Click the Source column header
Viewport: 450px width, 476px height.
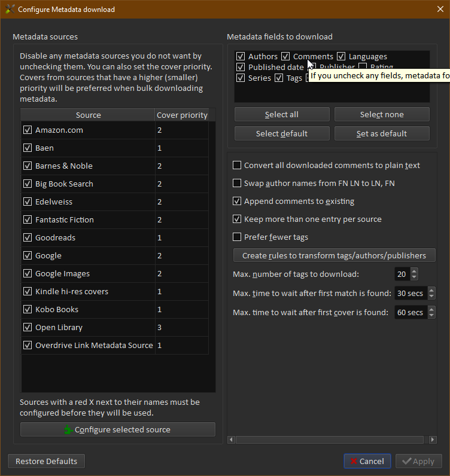point(88,115)
